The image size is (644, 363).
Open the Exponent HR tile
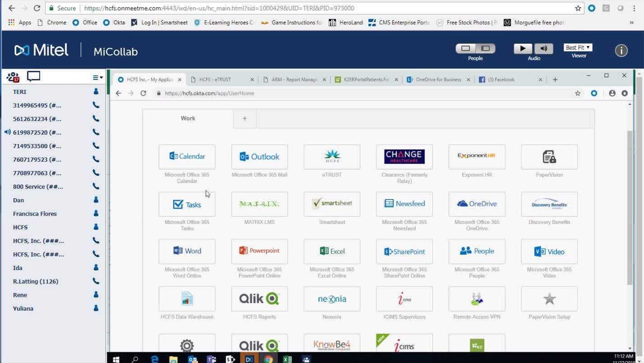477,157
